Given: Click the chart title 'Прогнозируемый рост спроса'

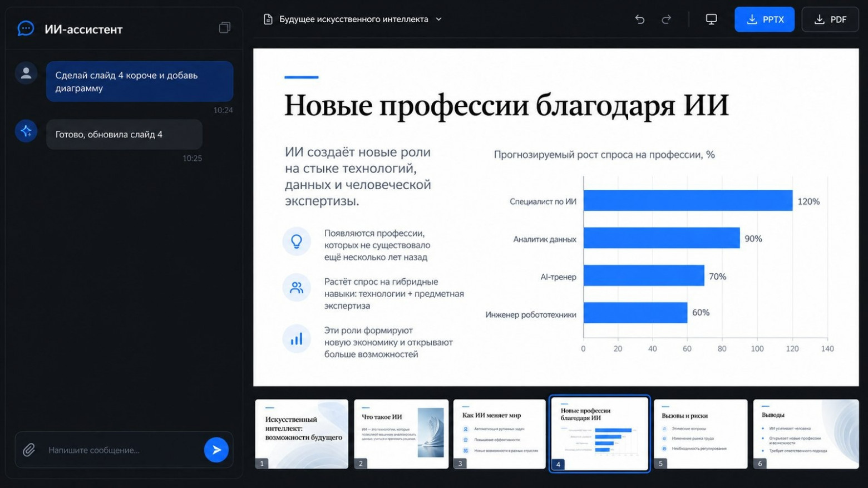Looking at the screenshot, I should tap(604, 155).
